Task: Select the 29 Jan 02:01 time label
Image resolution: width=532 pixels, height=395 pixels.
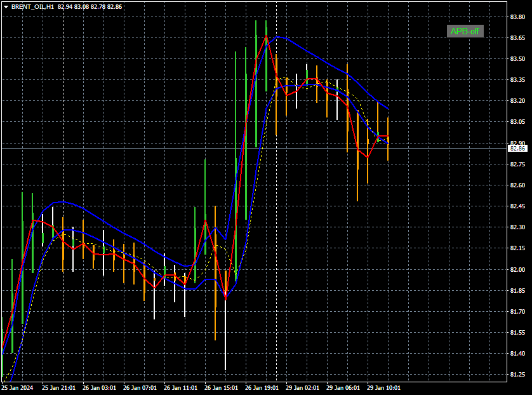Action: pyautogui.click(x=302, y=388)
